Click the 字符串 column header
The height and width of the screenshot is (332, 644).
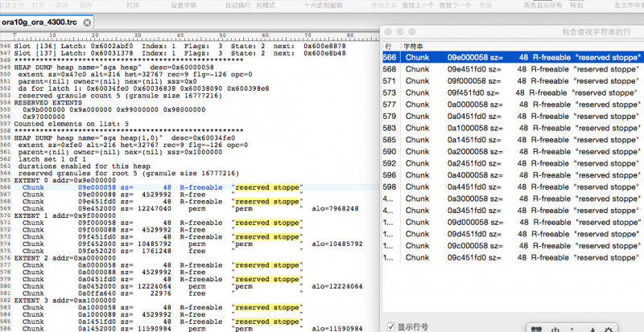tap(413, 47)
